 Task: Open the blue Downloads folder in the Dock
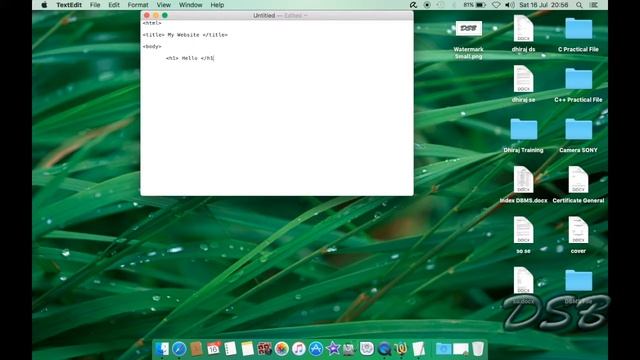pos(443,349)
